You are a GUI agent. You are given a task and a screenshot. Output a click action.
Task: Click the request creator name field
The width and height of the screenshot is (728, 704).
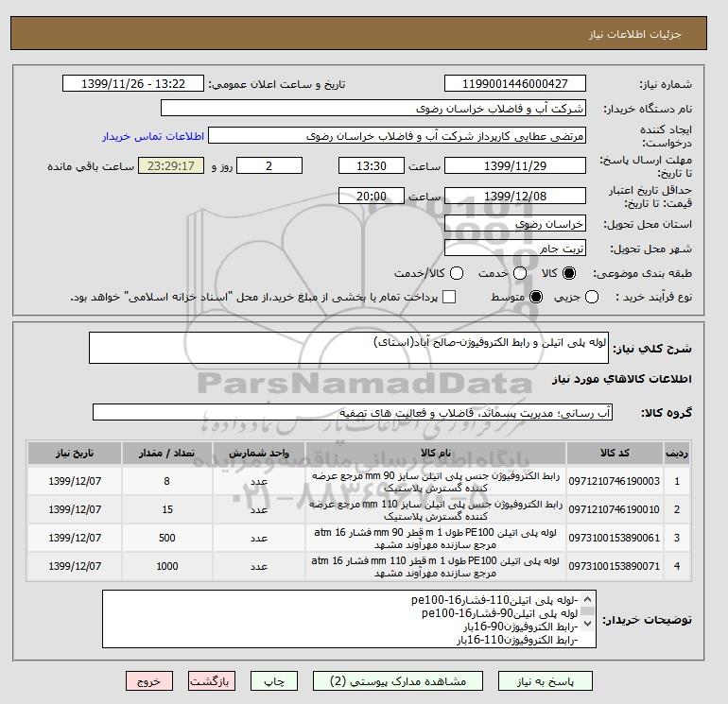click(x=397, y=136)
